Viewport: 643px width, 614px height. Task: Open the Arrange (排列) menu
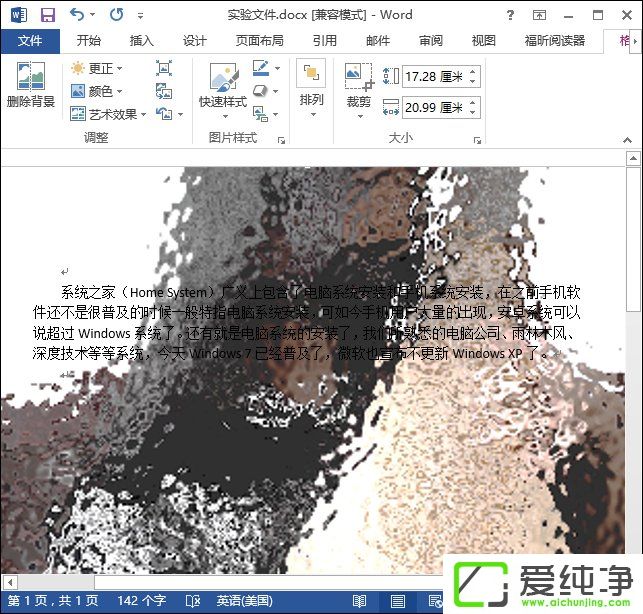[x=311, y=84]
